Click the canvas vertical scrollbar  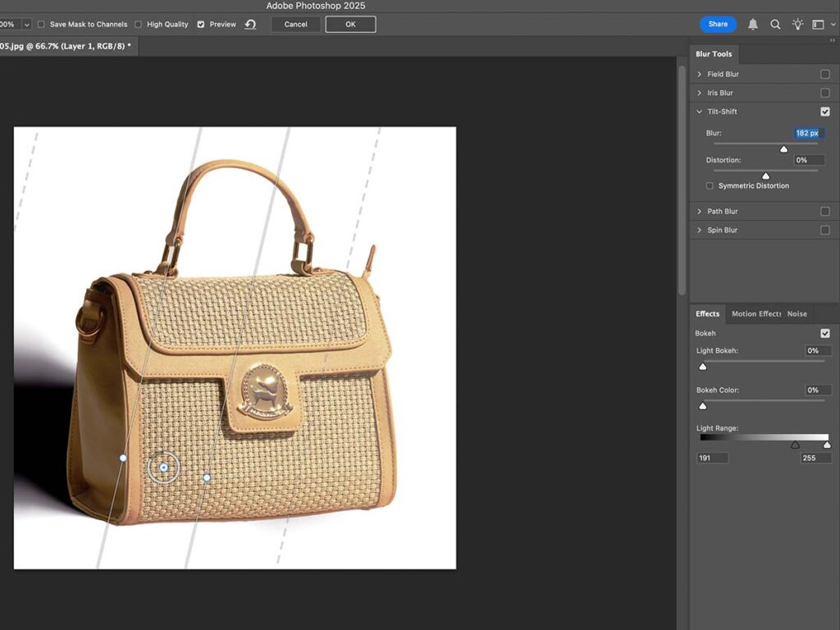pos(682,180)
